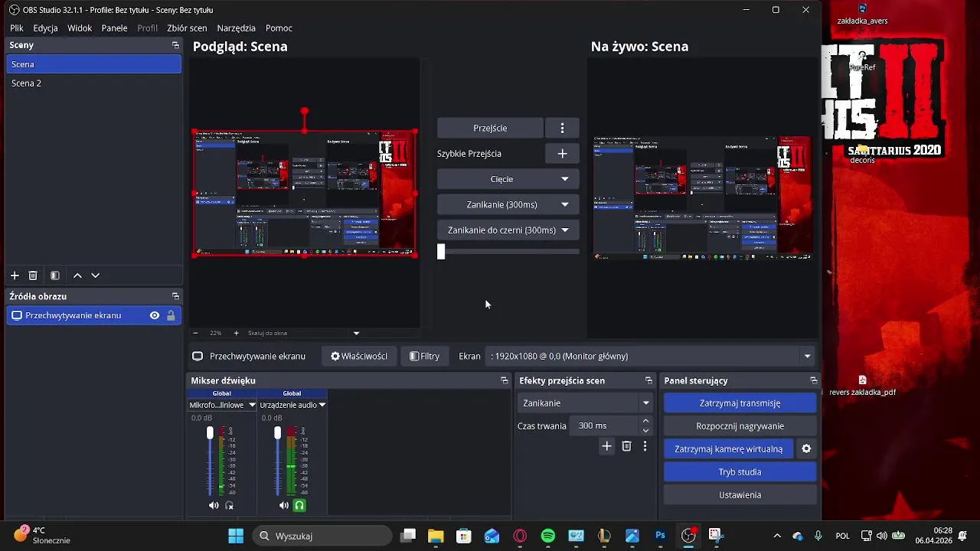Screen dimensions: 980x551
Task: Open source Właściwości
Action: 359,356
